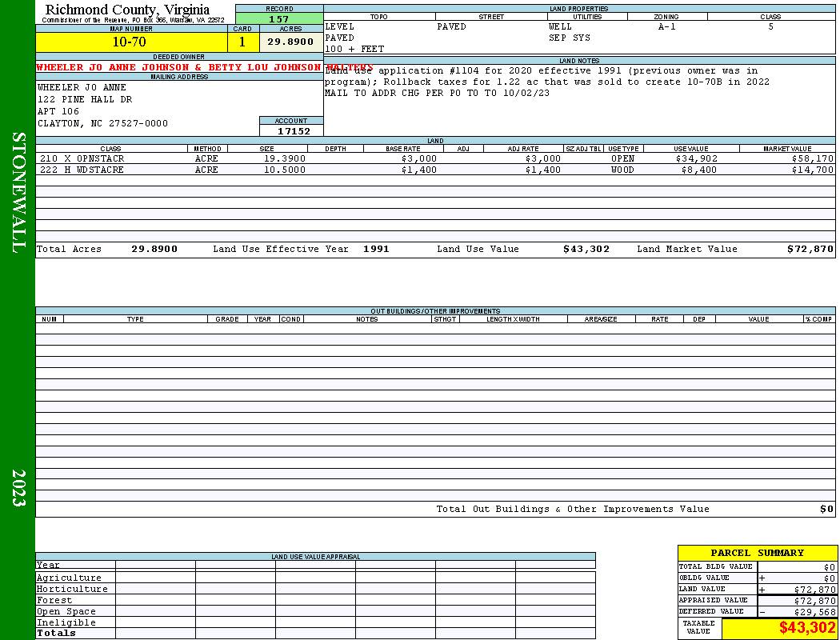The image size is (840, 640).
Task: Click the Out Buildings TYPE column header
Action: pyautogui.click(x=135, y=318)
